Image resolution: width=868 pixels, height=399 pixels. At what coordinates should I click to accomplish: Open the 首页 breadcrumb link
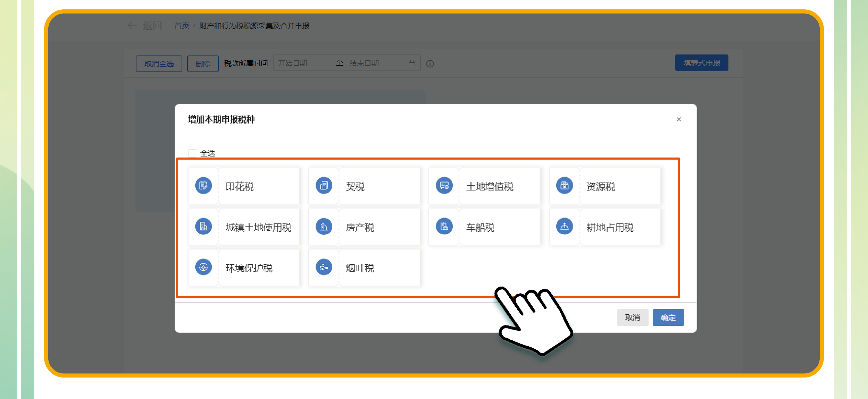182,26
